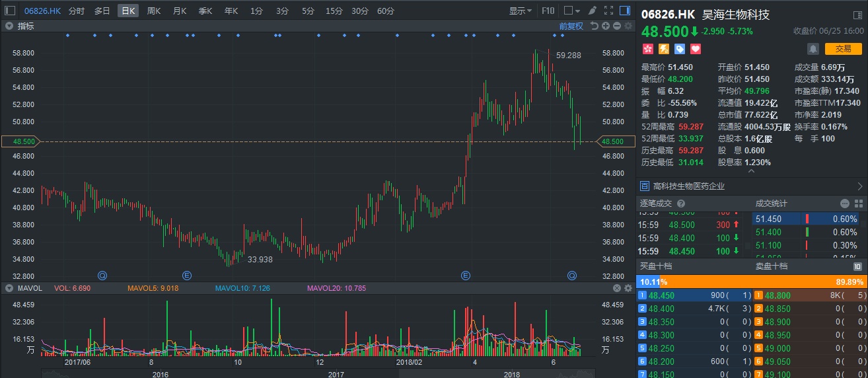Click the orange 交易 trade button
The width and height of the screenshot is (868, 378).
pos(843,48)
